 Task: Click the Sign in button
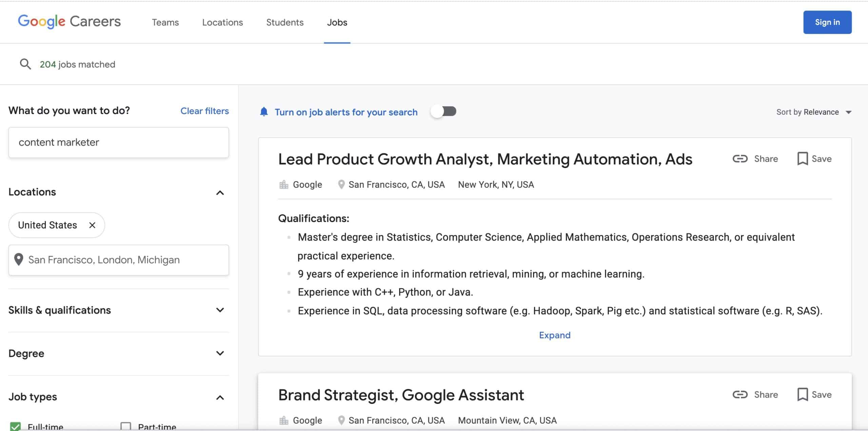pos(827,22)
